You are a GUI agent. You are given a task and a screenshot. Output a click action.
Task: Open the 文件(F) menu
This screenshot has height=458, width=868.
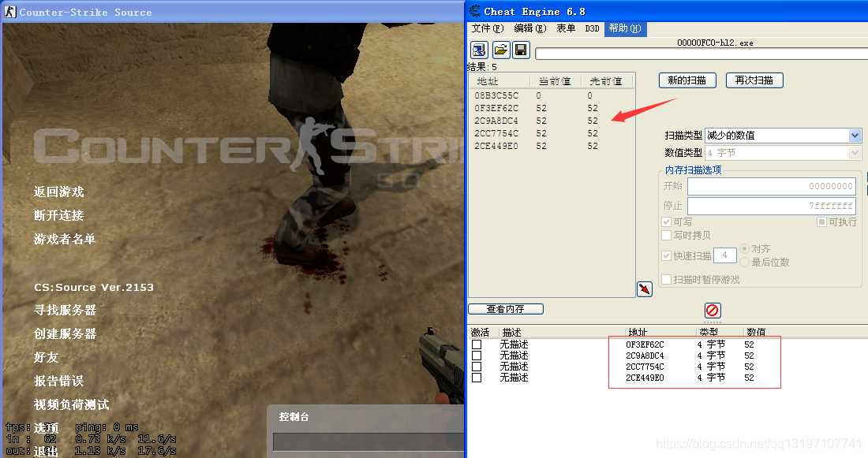click(x=487, y=28)
